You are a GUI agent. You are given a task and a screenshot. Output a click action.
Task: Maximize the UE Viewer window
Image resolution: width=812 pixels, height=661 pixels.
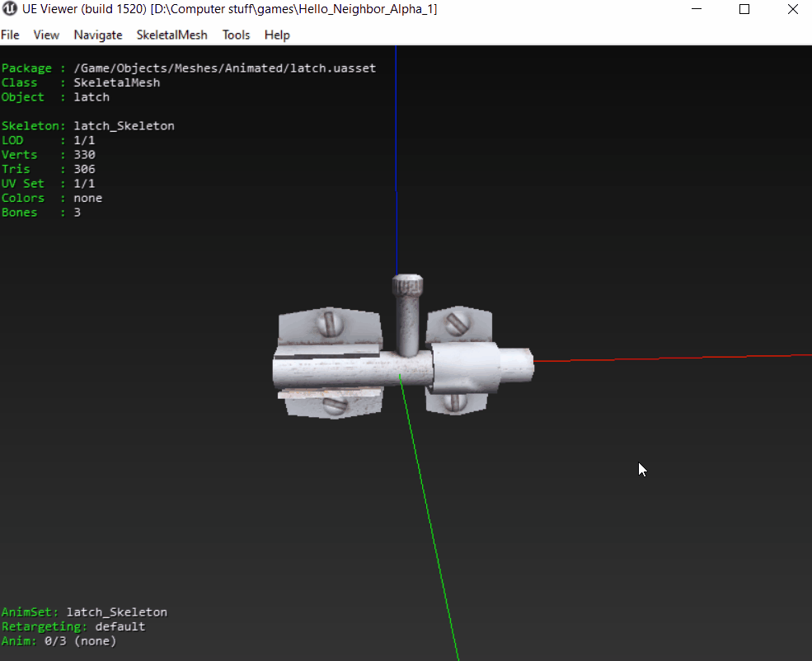click(744, 9)
